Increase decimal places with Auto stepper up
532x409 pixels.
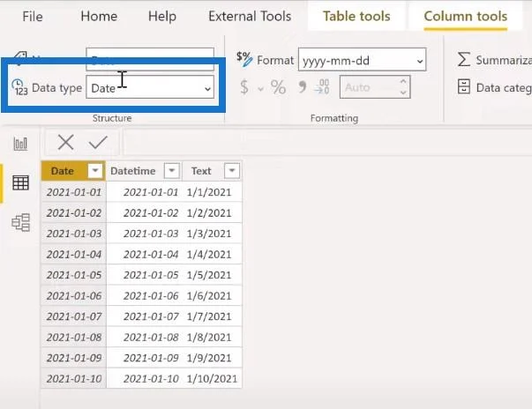tap(403, 82)
